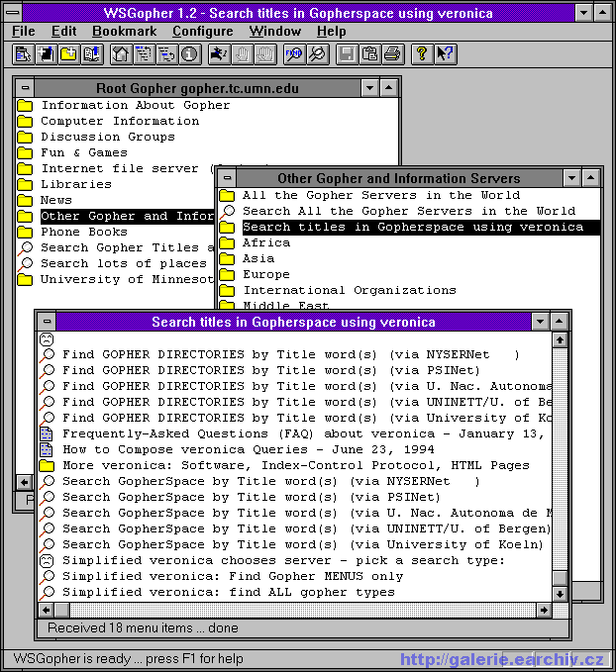Open the Edit Bookmarks book icon

tap(92, 54)
